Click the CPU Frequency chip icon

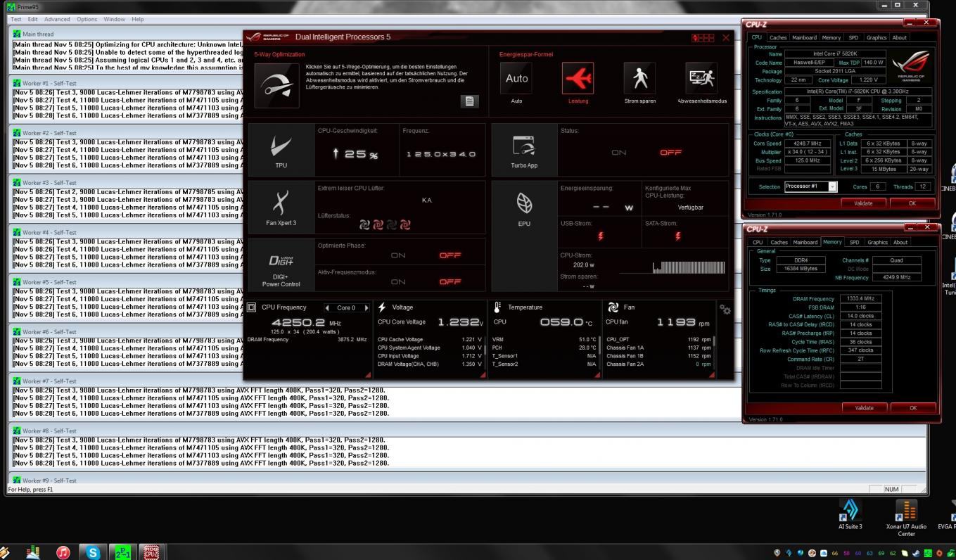pyautogui.click(x=251, y=307)
